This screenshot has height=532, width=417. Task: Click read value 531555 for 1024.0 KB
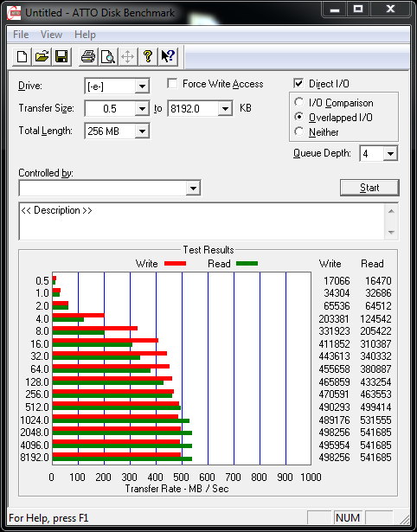tap(376, 420)
